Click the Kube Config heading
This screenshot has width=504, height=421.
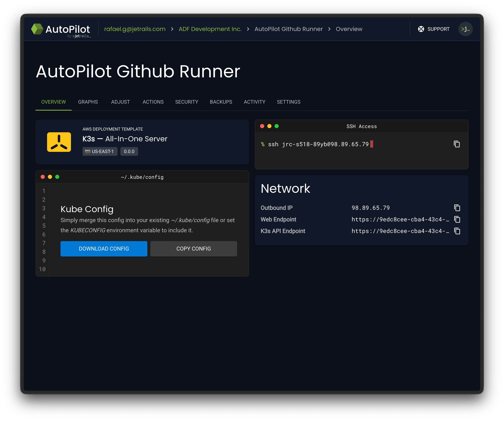pyautogui.click(x=87, y=209)
